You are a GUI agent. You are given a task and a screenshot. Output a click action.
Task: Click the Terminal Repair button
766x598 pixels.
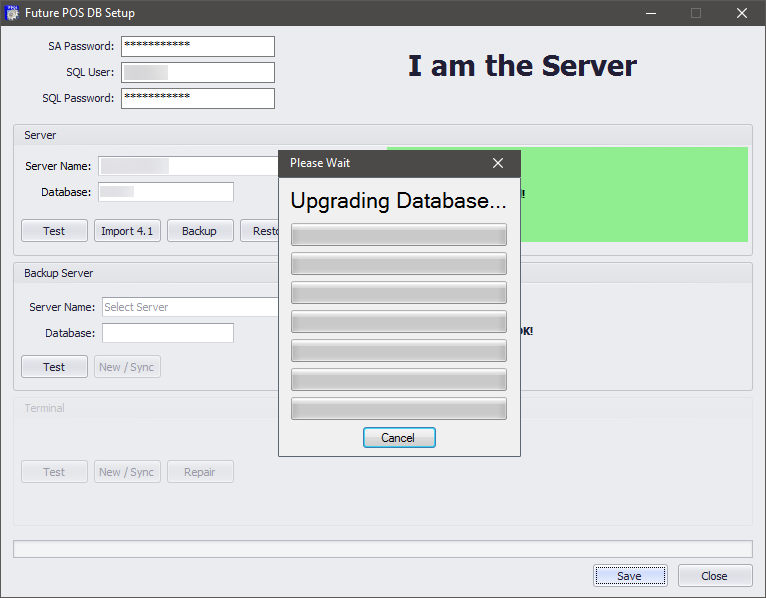pyautogui.click(x=200, y=471)
